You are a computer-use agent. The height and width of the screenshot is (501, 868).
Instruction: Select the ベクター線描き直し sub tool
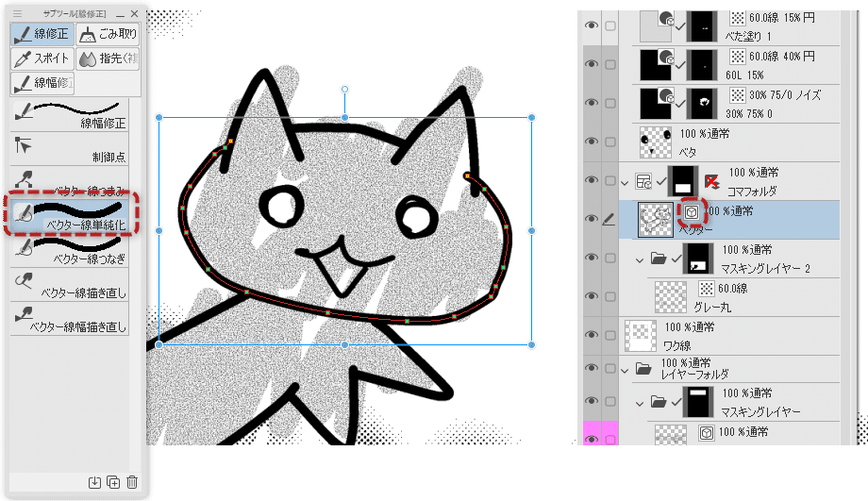tap(70, 285)
